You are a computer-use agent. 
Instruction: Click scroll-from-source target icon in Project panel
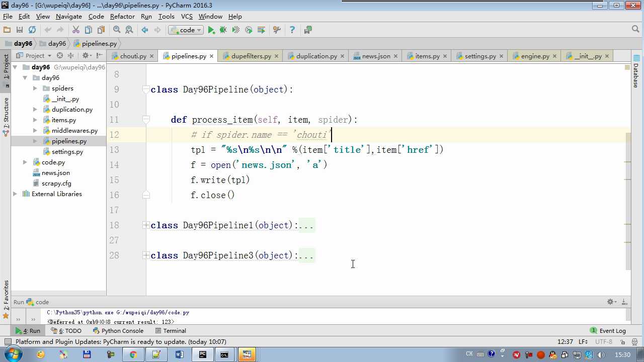60,56
